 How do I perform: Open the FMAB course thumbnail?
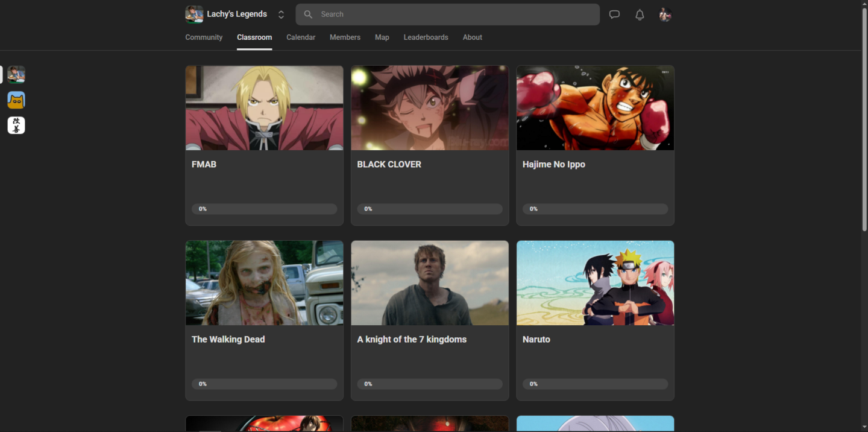[x=264, y=108]
